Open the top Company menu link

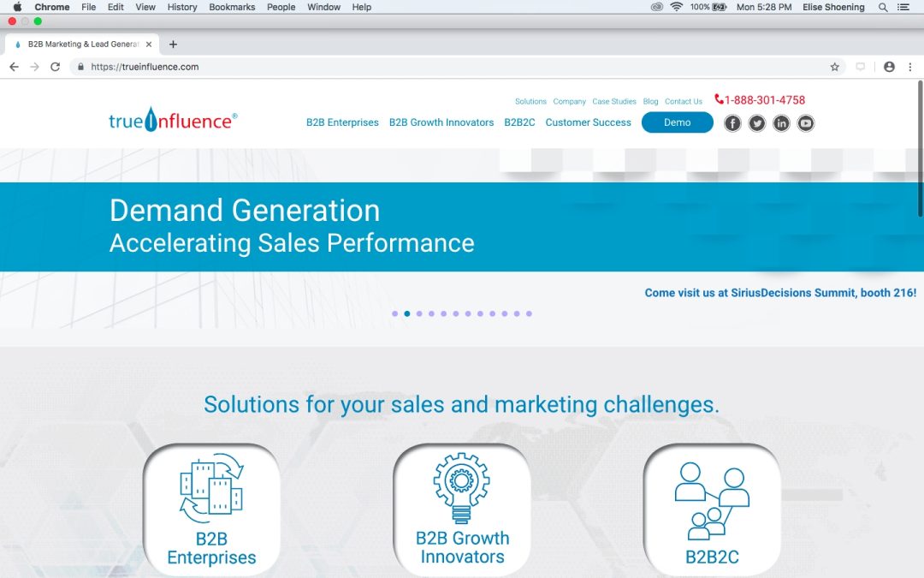click(569, 101)
